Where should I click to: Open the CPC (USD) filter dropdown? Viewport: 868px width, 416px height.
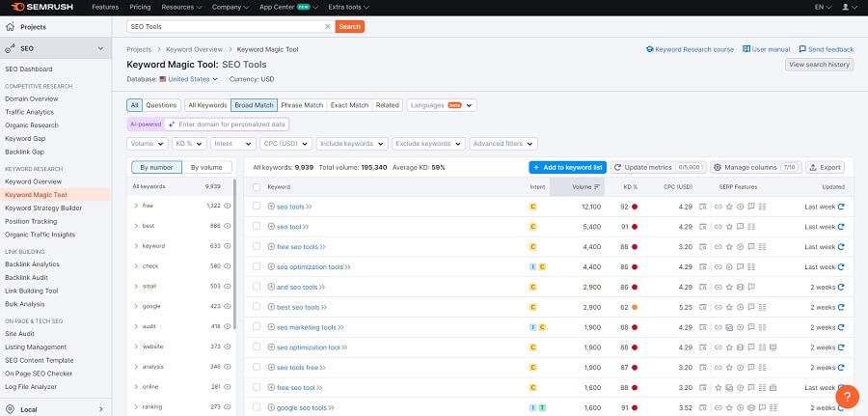click(285, 144)
